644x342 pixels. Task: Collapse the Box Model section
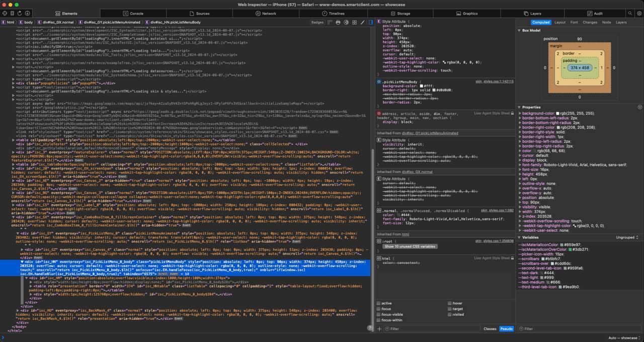point(519,30)
